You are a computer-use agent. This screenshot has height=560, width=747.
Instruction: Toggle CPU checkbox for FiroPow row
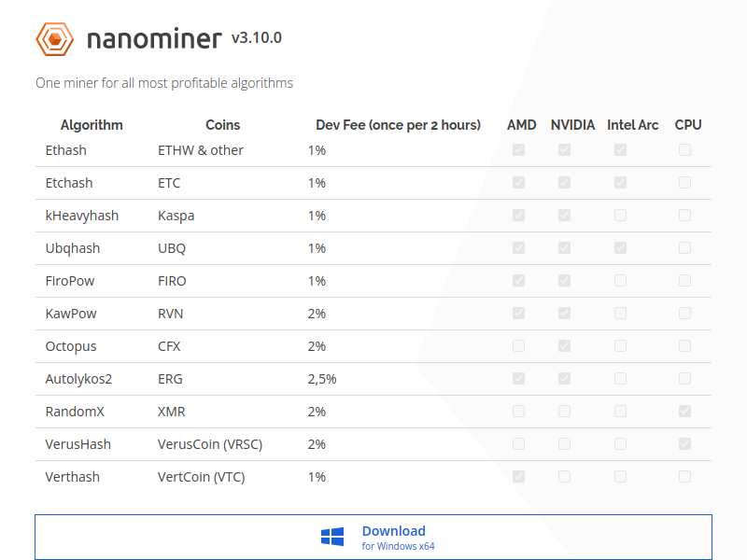click(x=684, y=281)
